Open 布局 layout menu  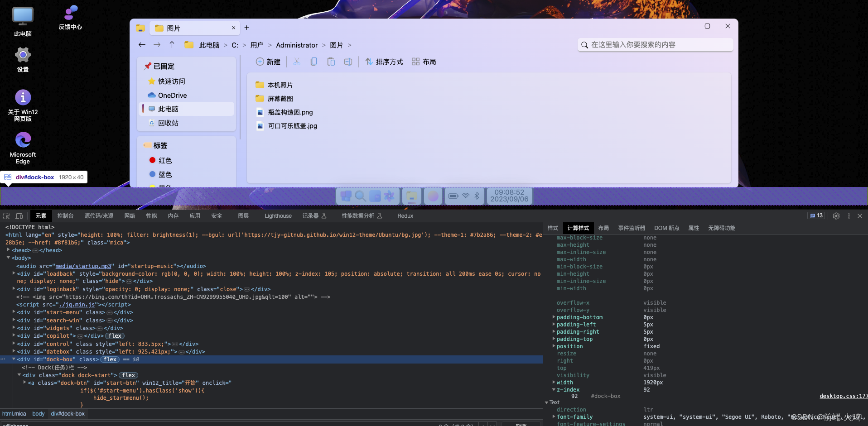(x=424, y=62)
